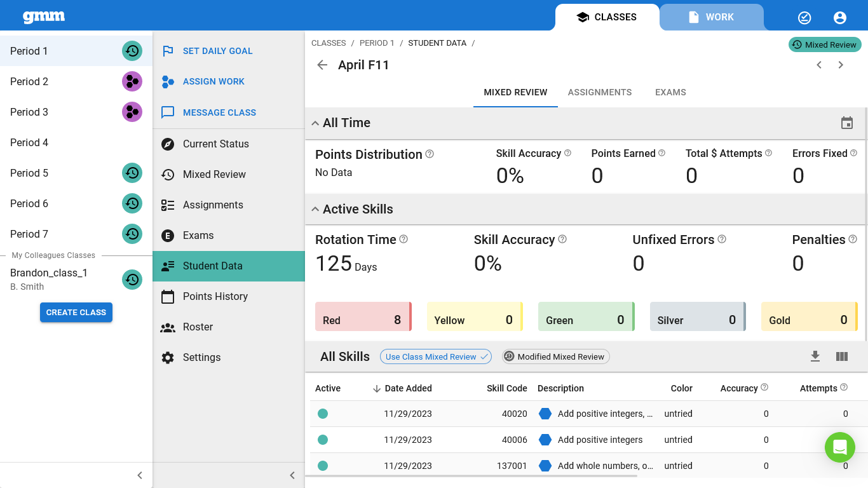This screenshot has height=488, width=868.
Task: Toggle the Use Class Mixed Review chip
Action: tap(436, 356)
